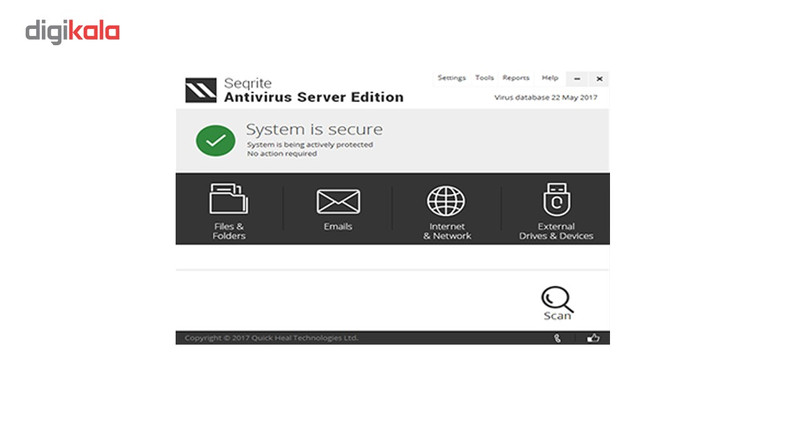Image resolution: width=800 pixels, height=438 pixels.
Task: Open the Tools menu
Action: point(484,78)
